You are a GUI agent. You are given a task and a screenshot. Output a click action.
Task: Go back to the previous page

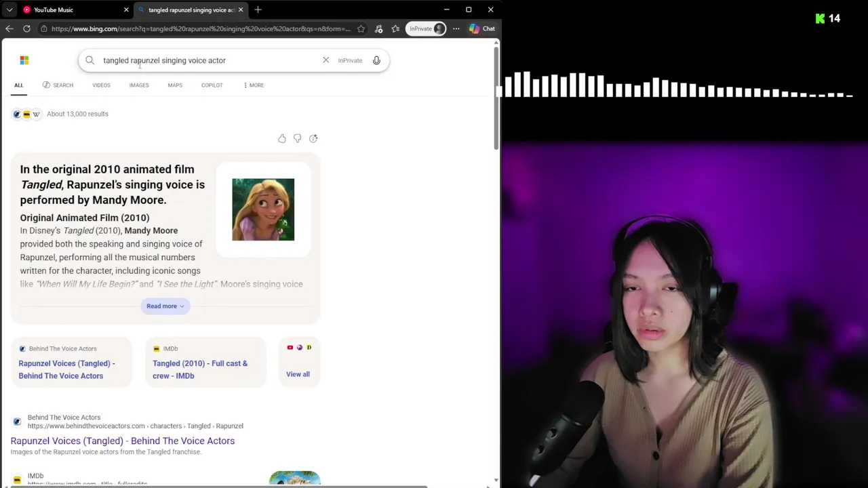pyautogui.click(x=9, y=28)
